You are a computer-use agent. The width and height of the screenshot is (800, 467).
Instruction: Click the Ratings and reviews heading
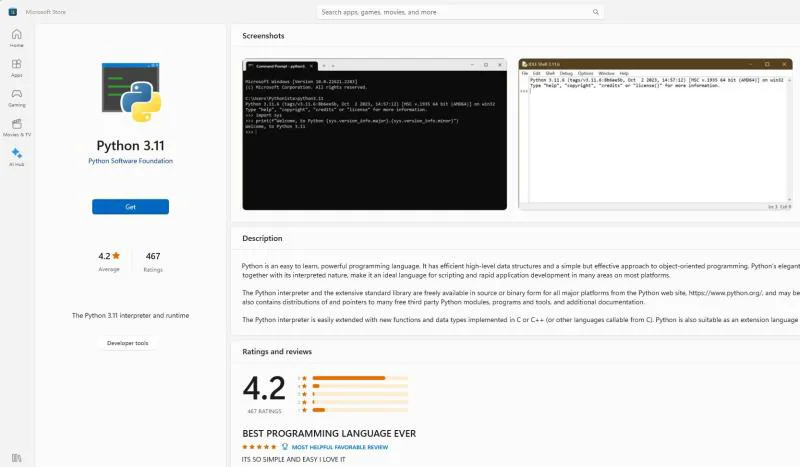click(x=277, y=352)
